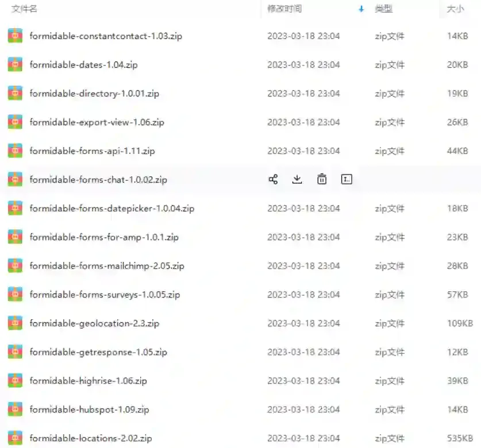Click the zip icon of formidable-hubspot-1.09.zip
The width and height of the screenshot is (481, 448).
coord(15,410)
